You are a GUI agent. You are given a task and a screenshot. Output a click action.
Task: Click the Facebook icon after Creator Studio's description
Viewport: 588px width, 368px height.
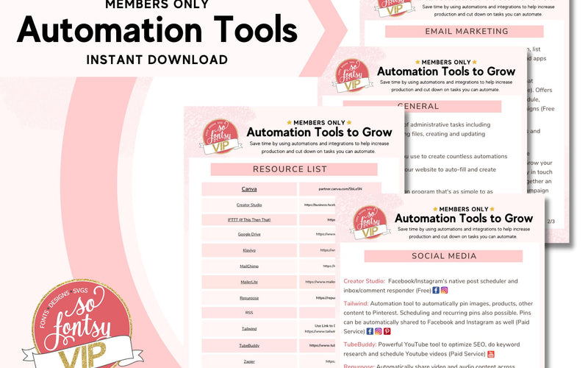click(435, 290)
